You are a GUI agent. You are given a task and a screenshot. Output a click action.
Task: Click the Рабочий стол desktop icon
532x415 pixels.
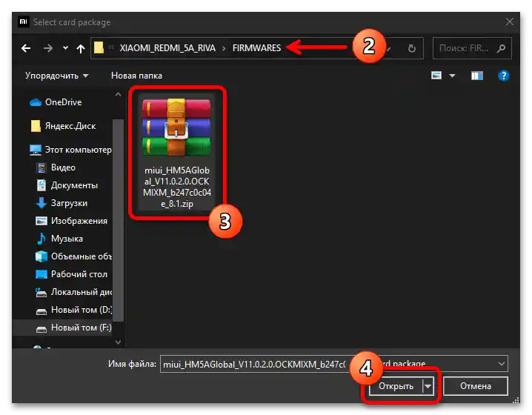coord(41,274)
